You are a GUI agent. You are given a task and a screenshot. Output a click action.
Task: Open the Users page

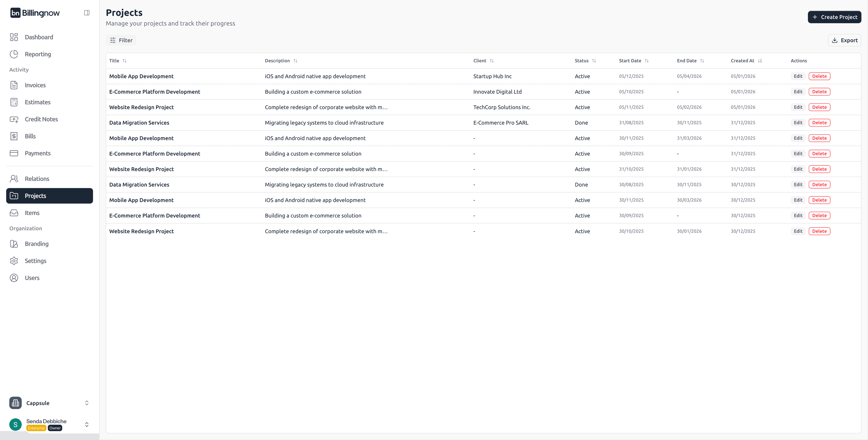tap(32, 278)
